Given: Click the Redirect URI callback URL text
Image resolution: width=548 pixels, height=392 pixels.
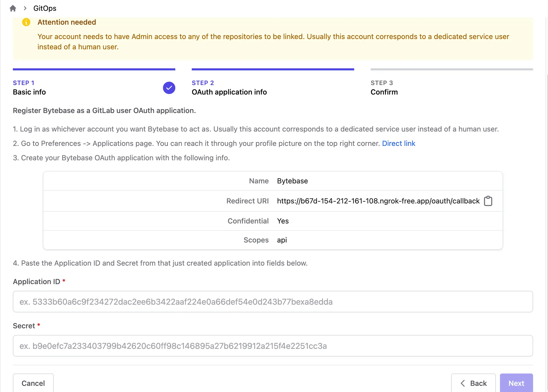Looking at the screenshot, I should [x=378, y=201].
